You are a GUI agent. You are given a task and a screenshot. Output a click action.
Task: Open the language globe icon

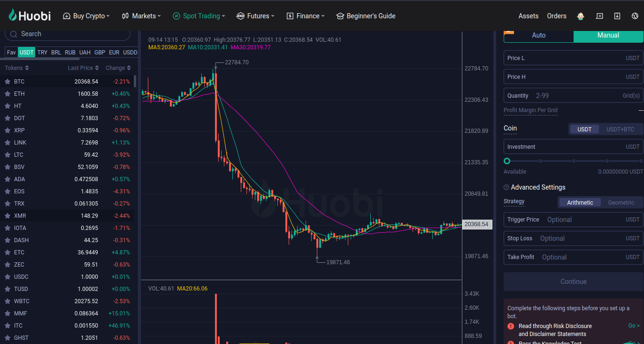point(635,16)
